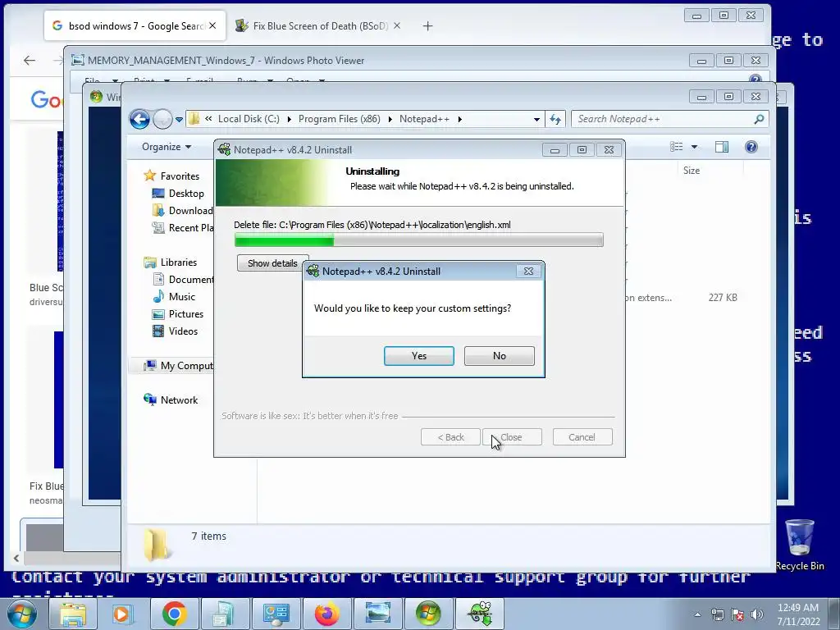Select Libraries in the navigation pane
Image resolution: width=840 pixels, height=630 pixels.
(x=171, y=262)
